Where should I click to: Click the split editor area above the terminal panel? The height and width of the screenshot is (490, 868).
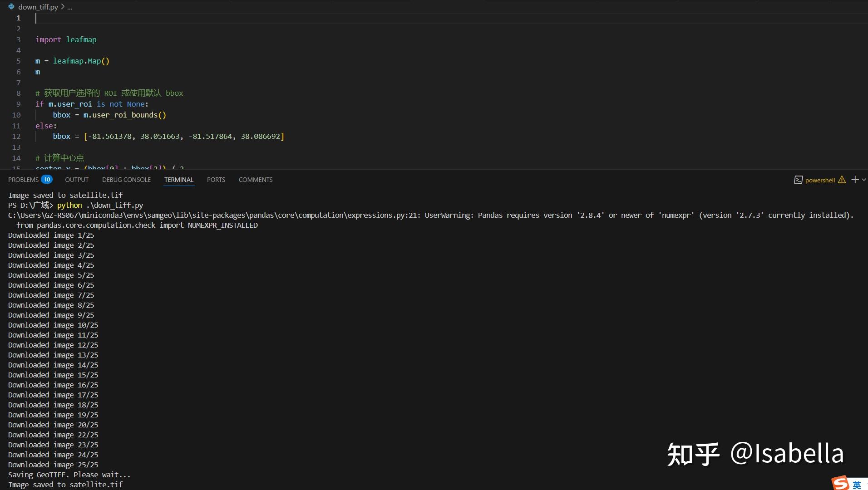pos(409,91)
